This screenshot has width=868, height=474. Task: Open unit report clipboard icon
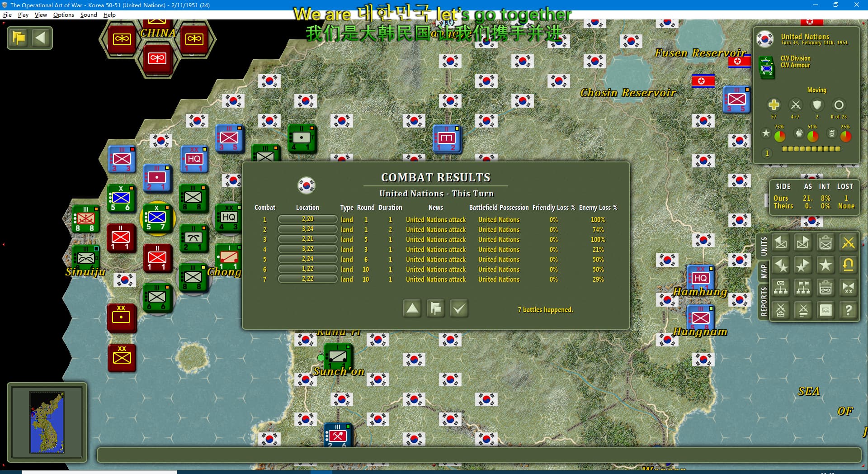(826, 243)
